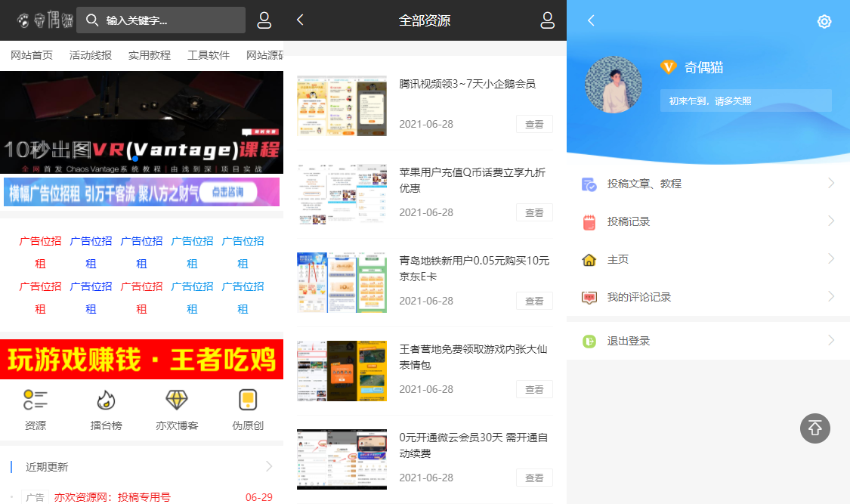Viewport: 850px width, 504px height.
Task: Open settings gear on profile page
Action: click(x=824, y=21)
